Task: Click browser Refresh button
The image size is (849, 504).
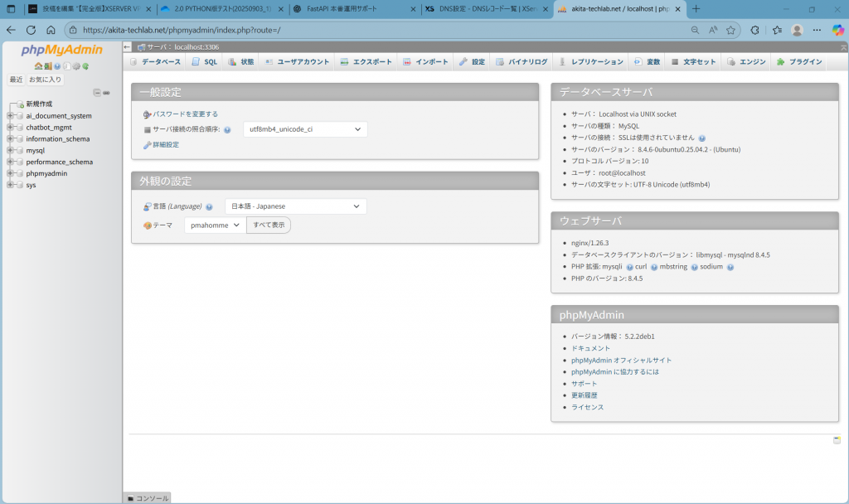Action: click(31, 31)
